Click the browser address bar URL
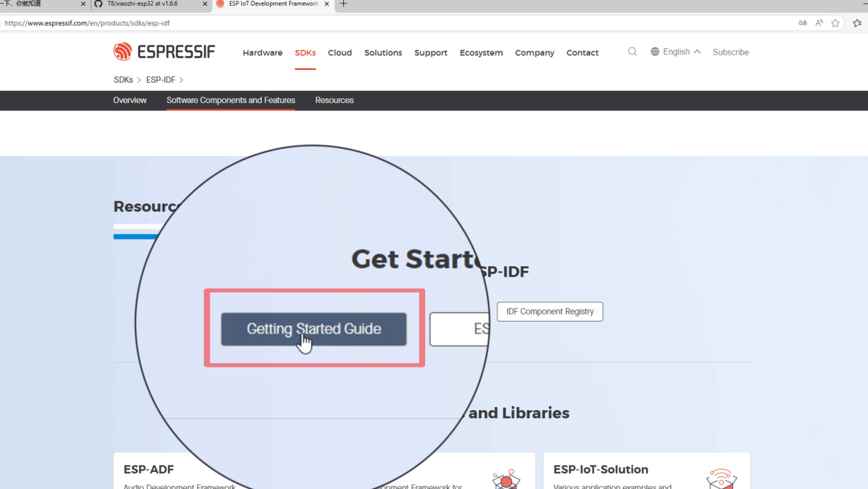Viewport: 868px width, 489px height. click(x=87, y=23)
